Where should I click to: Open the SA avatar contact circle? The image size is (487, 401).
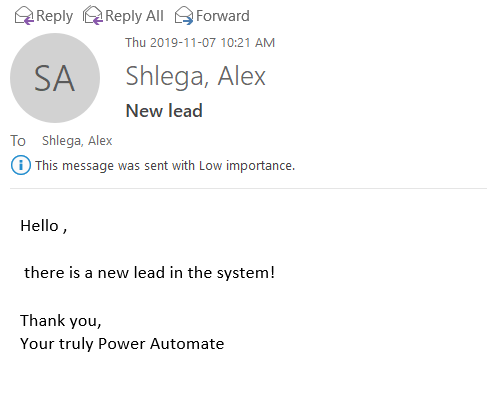coord(55,78)
